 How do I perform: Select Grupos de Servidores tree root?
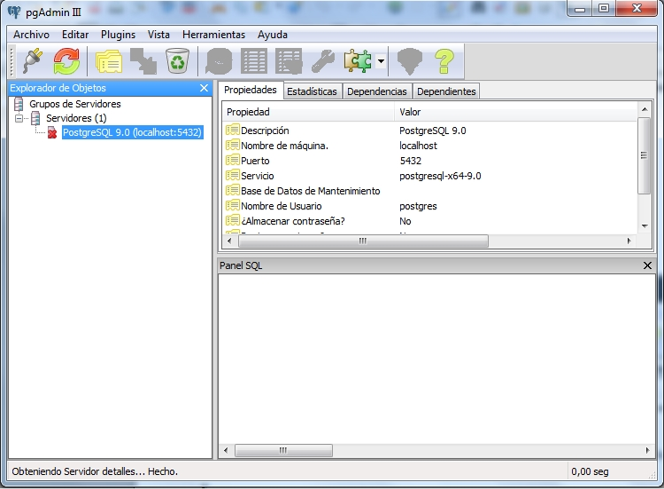(x=75, y=104)
